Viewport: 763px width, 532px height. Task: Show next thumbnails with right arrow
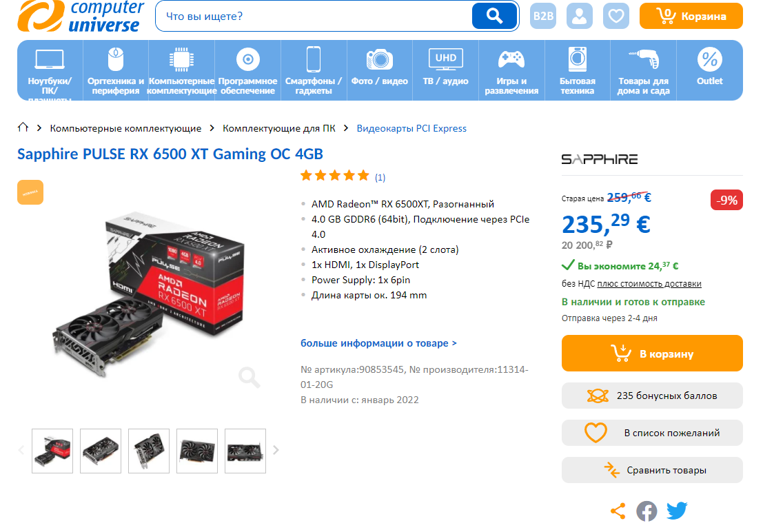276,450
